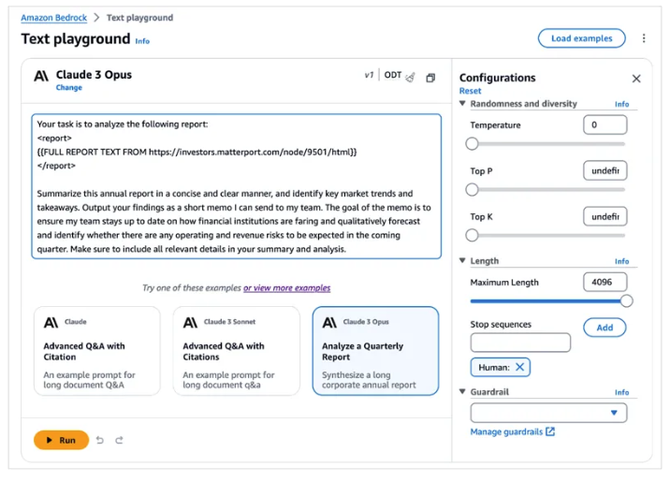Collapse the Randomness and diversity section

coord(463,104)
